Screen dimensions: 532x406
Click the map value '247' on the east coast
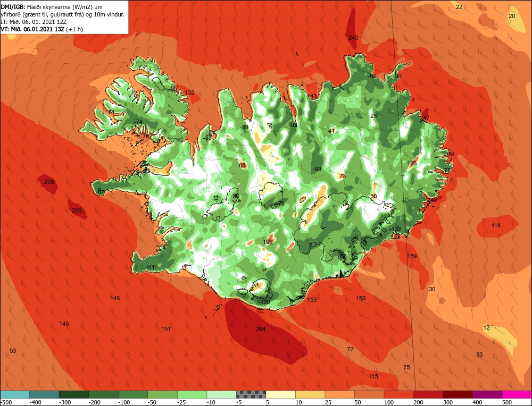425,118
